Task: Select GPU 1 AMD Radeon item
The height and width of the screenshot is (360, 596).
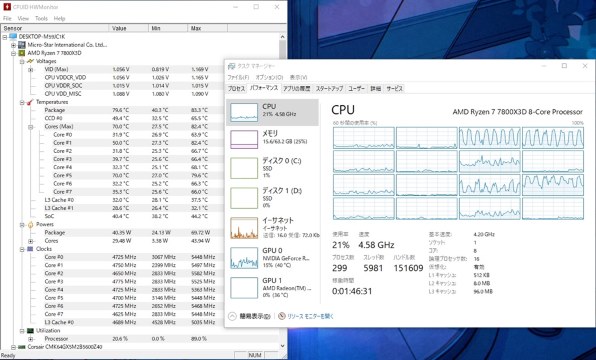Action: tap(273, 287)
